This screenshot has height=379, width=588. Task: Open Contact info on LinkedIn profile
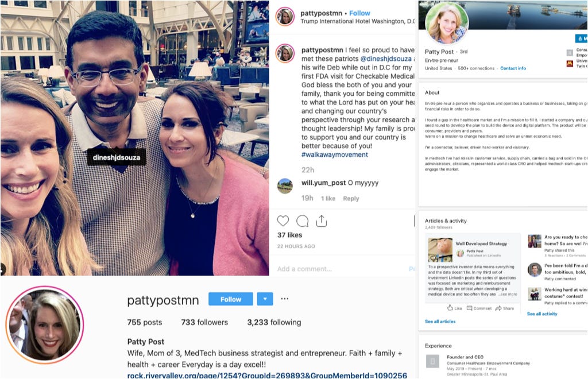point(513,68)
